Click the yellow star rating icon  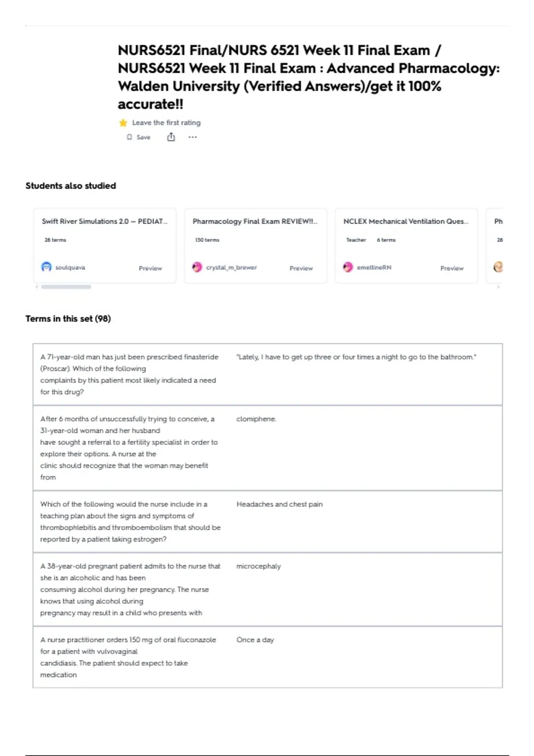coord(123,123)
